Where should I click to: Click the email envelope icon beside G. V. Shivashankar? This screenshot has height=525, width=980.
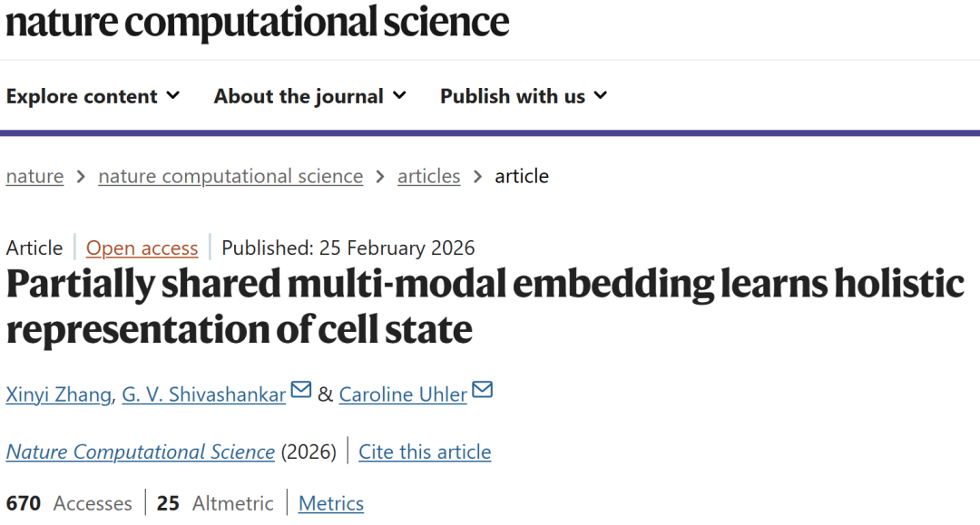[301, 391]
